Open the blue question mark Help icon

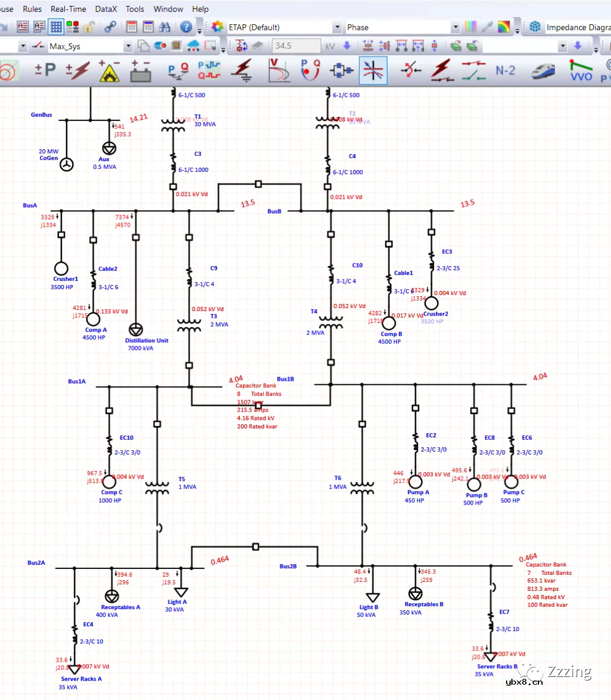point(186,27)
